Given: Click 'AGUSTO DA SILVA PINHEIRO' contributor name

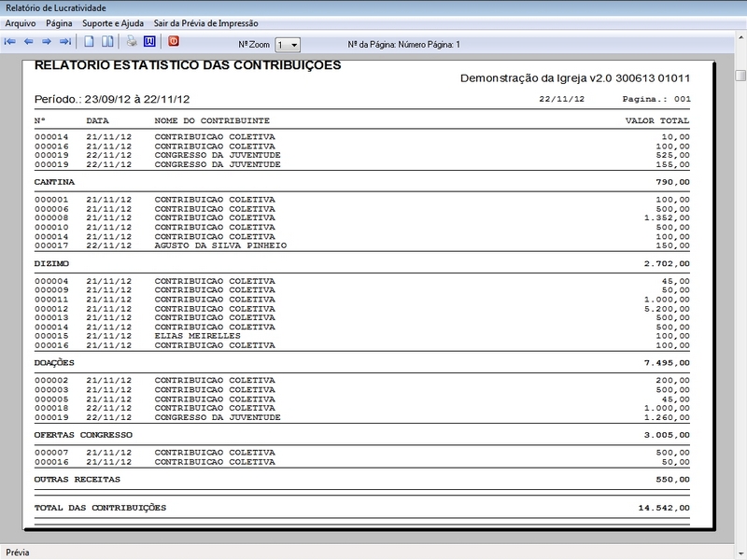Looking at the screenshot, I should [x=220, y=245].
